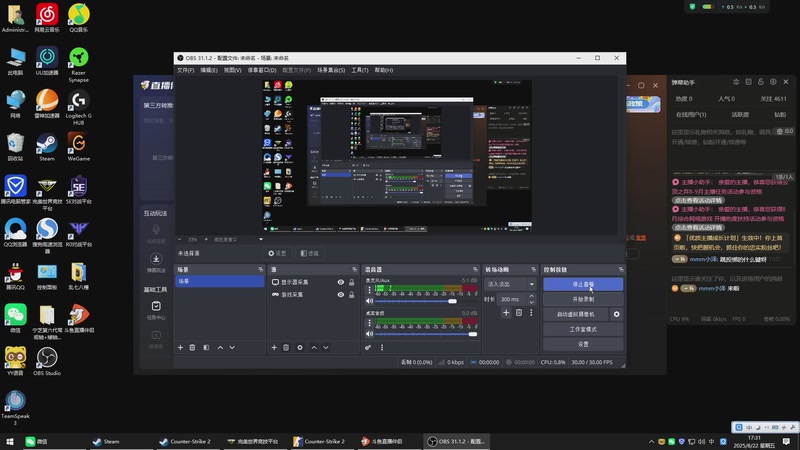
Task: Pop out the Scenes dock panel
Action: tap(261, 269)
